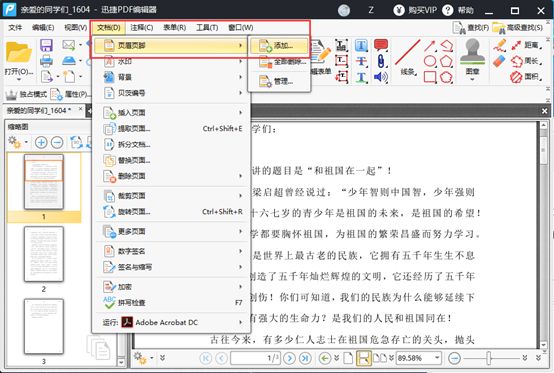Click Spell Check F7 menu entry

tap(173, 303)
